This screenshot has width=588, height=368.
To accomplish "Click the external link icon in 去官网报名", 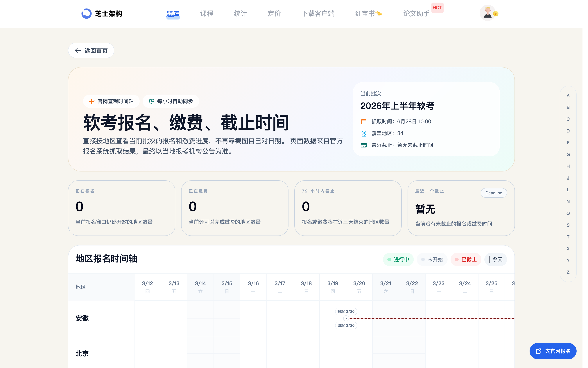I will click(539, 351).
